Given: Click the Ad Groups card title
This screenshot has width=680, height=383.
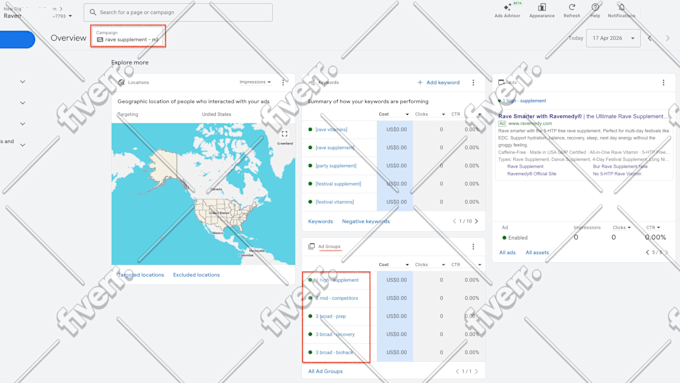Looking at the screenshot, I should point(329,246).
